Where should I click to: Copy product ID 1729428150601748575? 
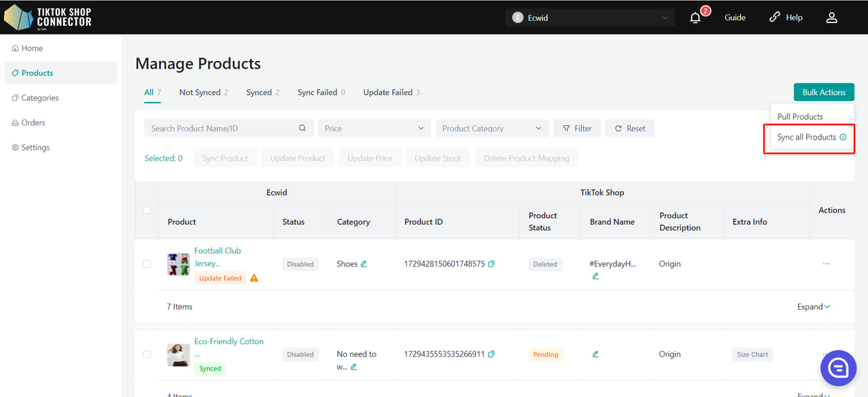(x=492, y=264)
